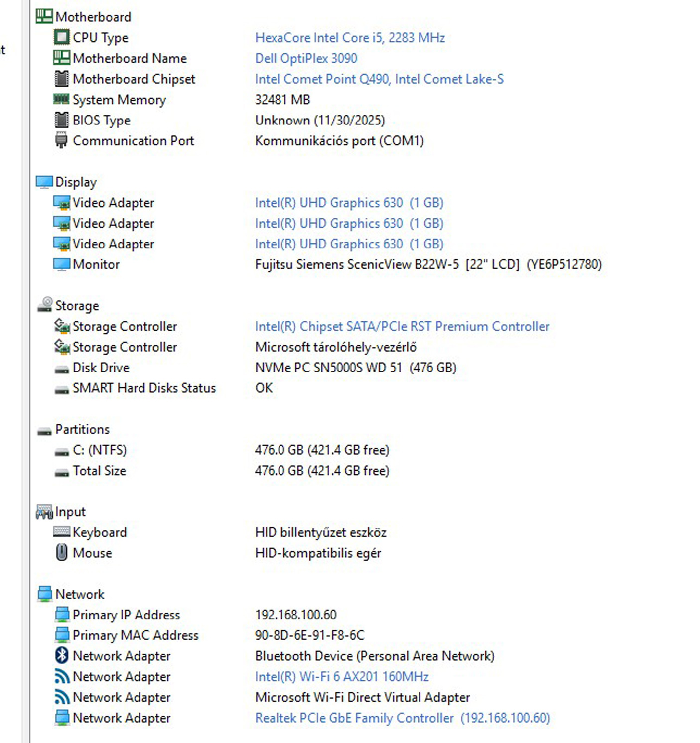
Task: Select the 90-8D-6E-91-F8-6C MAC value
Action: pos(309,635)
